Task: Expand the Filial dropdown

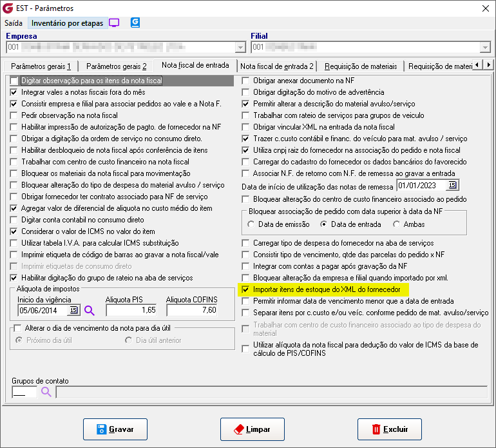Action: coord(485,48)
